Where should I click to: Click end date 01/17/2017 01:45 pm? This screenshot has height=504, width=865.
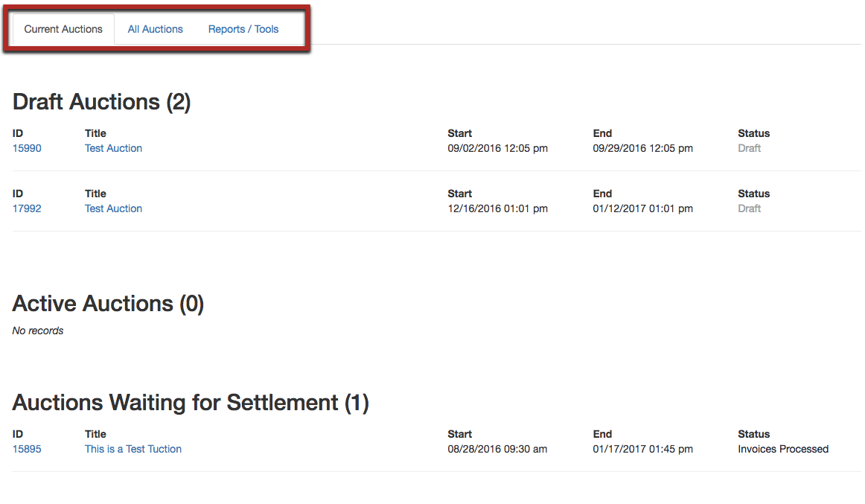[642, 449]
